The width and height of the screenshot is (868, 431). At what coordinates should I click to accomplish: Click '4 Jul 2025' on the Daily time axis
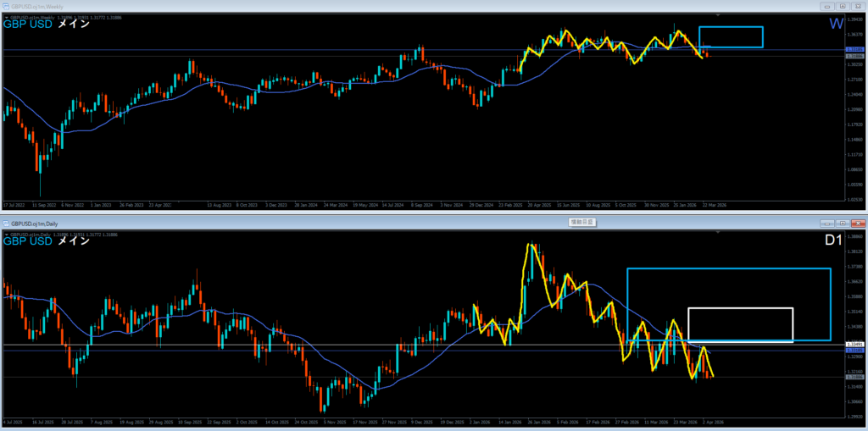coord(13,422)
